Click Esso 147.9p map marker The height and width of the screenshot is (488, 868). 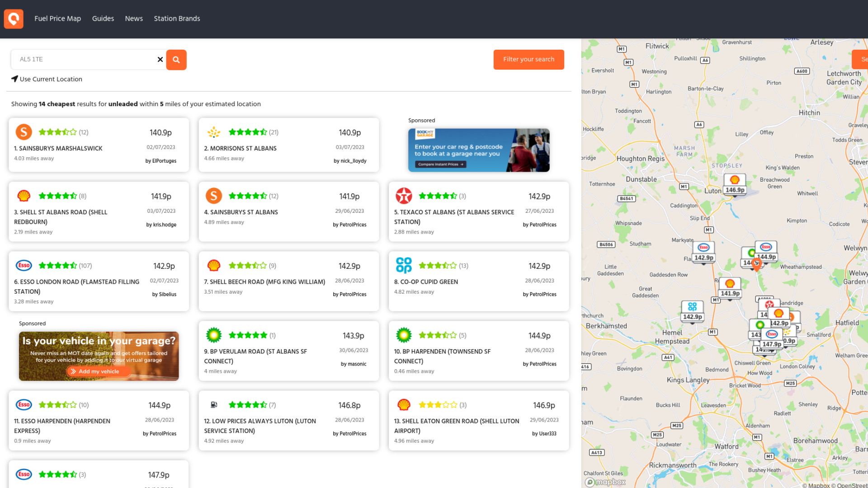(x=772, y=338)
